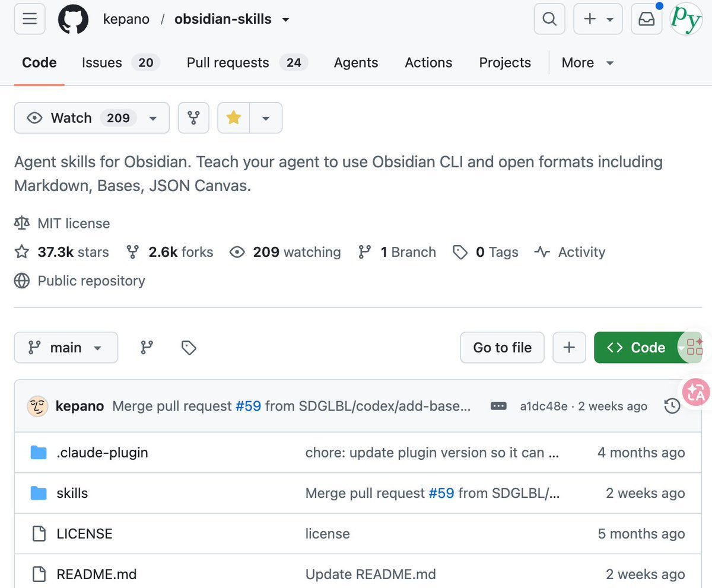View tags via tag icon beside branches

click(189, 348)
